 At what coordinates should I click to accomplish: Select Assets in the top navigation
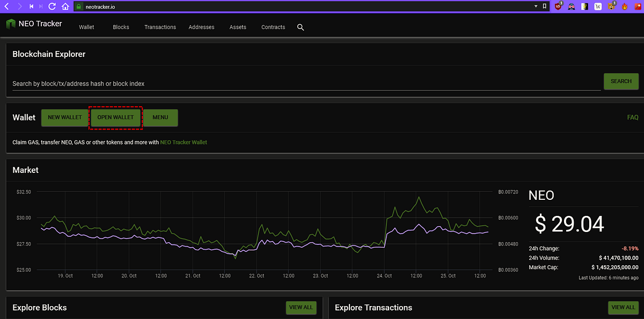pos(238,27)
